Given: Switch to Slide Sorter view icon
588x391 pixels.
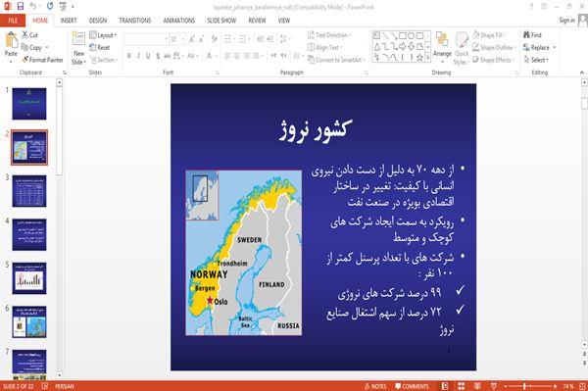Looking at the screenshot, I should click(462, 386).
